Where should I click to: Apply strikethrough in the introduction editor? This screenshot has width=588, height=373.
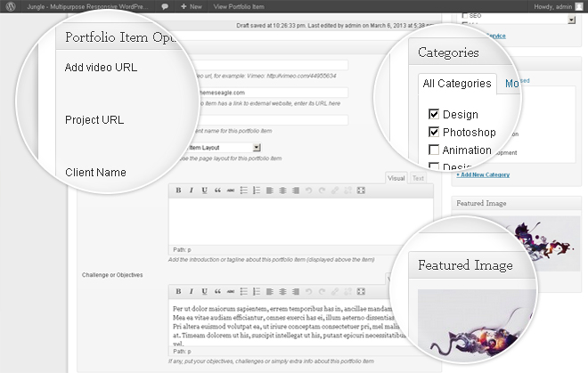click(231, 191)
